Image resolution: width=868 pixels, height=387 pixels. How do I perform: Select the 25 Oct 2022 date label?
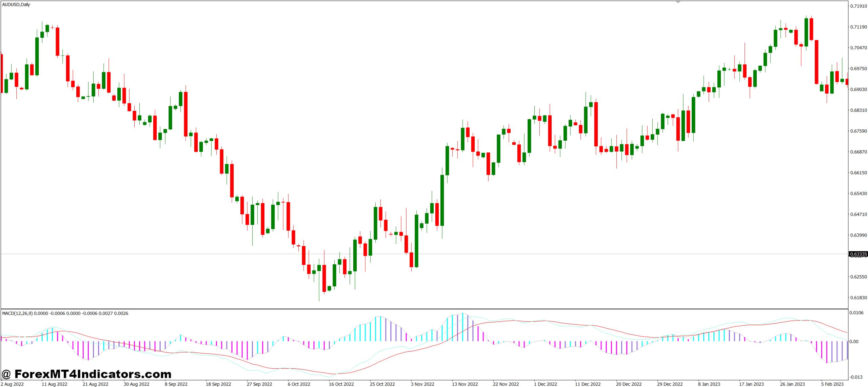click(382, 384)
